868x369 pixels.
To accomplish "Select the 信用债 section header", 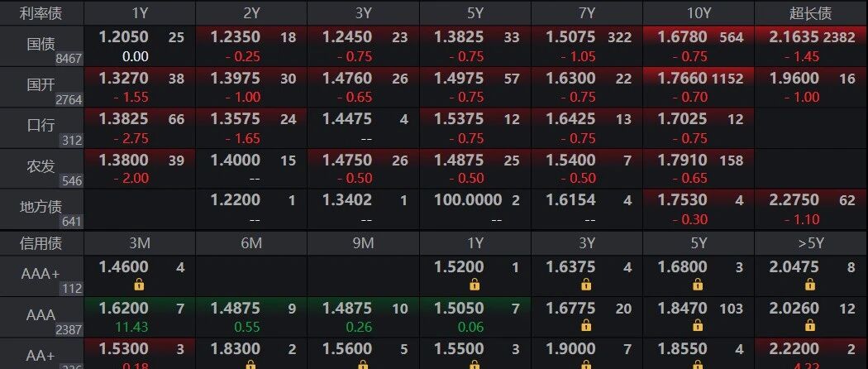I will [41, 242].
